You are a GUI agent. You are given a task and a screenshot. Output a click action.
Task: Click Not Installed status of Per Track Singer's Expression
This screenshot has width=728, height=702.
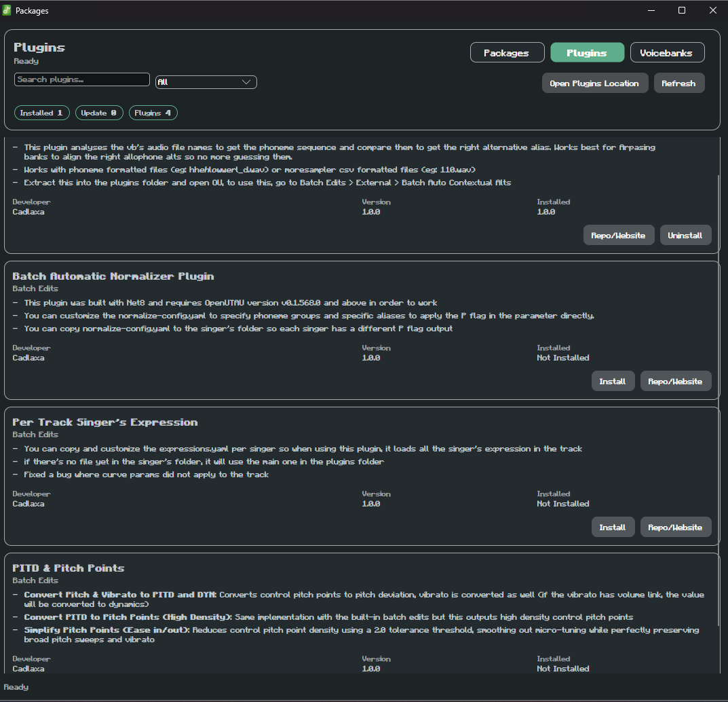563,504
